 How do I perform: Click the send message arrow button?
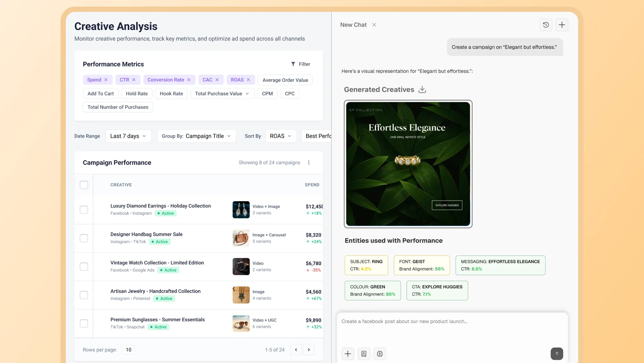point(557,354)
